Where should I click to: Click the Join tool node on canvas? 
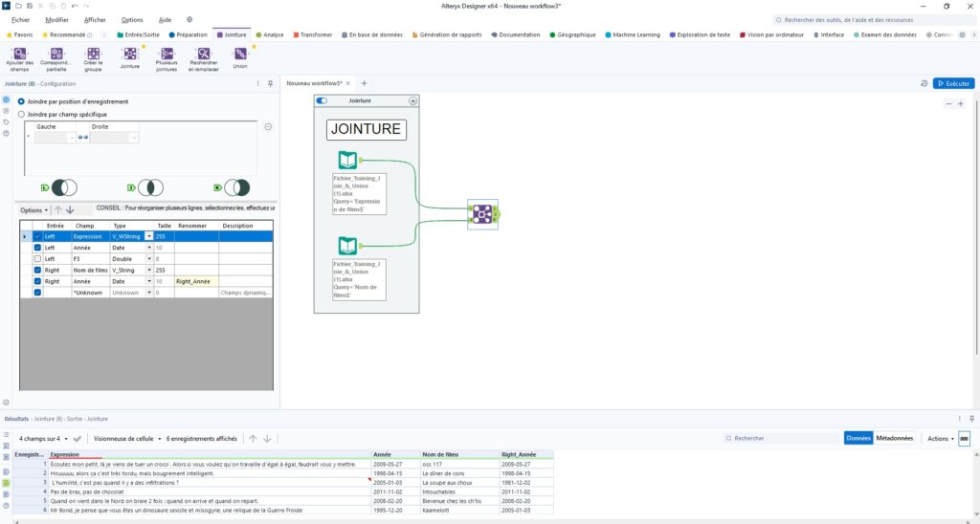[x=482, y=214]
